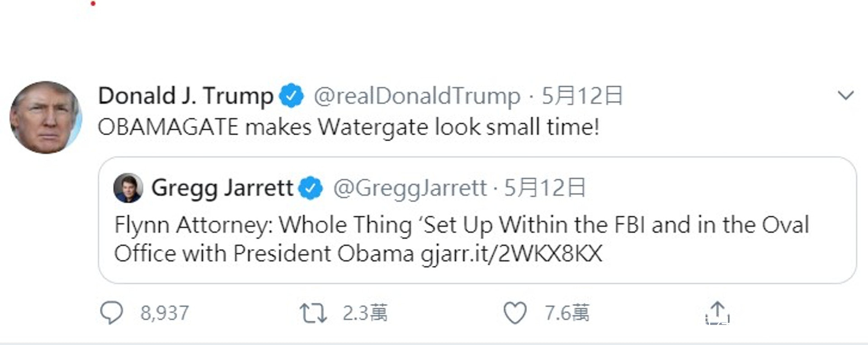Click the @realDonaldTrump handle
The width and height of the screenshot is (868, 345).
[417, 96]
